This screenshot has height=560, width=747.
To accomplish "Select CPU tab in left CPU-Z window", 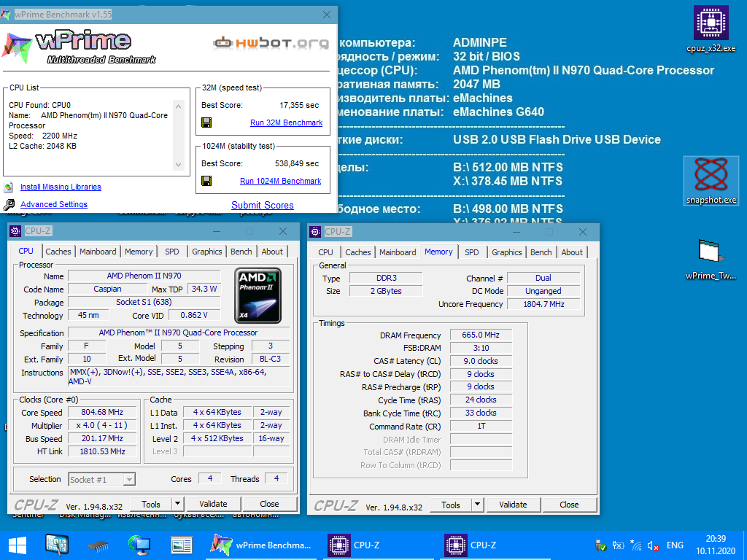I will 26,251.
